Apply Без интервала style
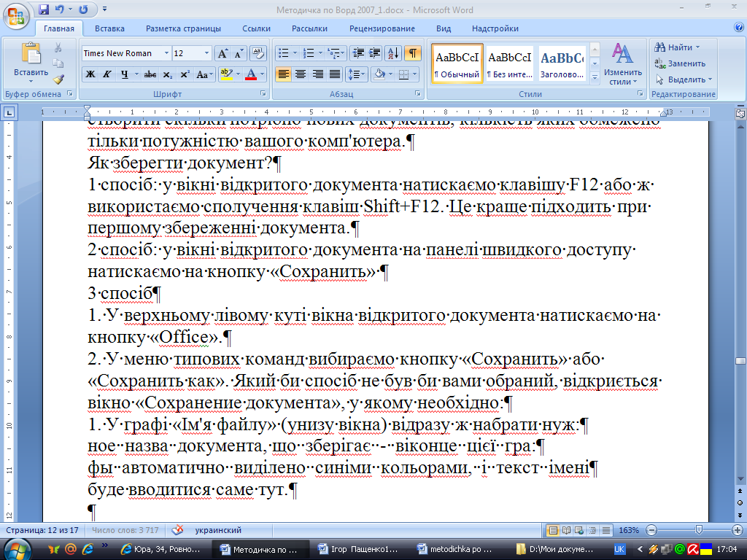This screenshot has height=560, width=747. click(510, 63)
